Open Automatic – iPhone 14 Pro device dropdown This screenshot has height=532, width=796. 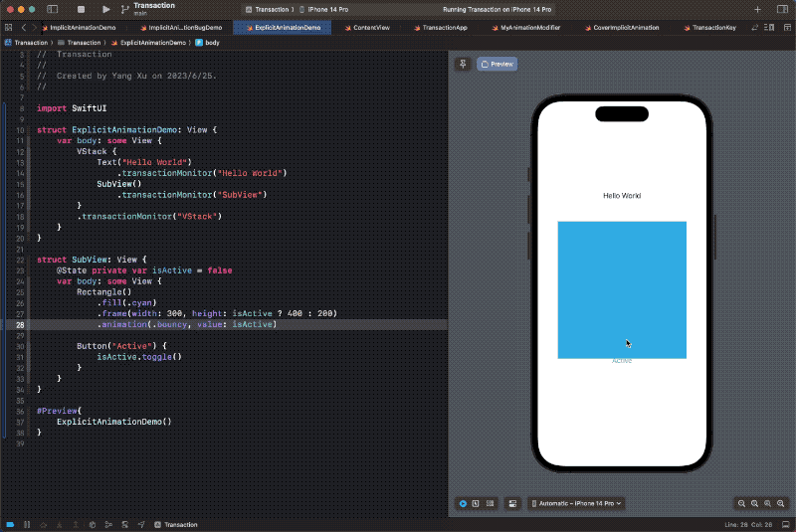(x=577, y=503)
